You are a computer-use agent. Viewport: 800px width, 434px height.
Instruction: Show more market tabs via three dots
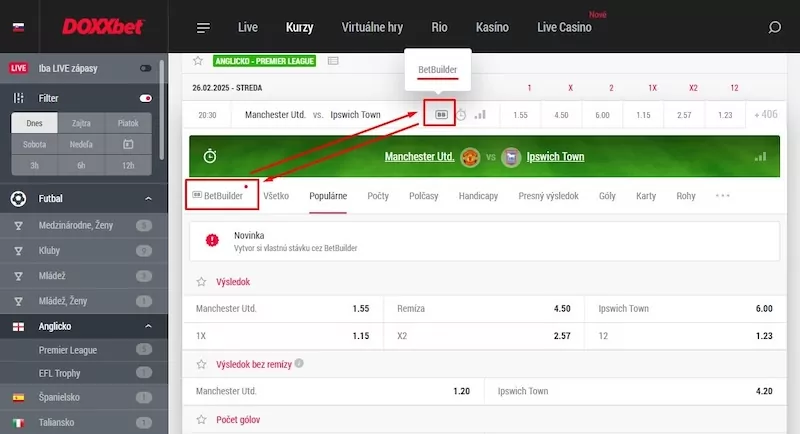pos(722,195)
